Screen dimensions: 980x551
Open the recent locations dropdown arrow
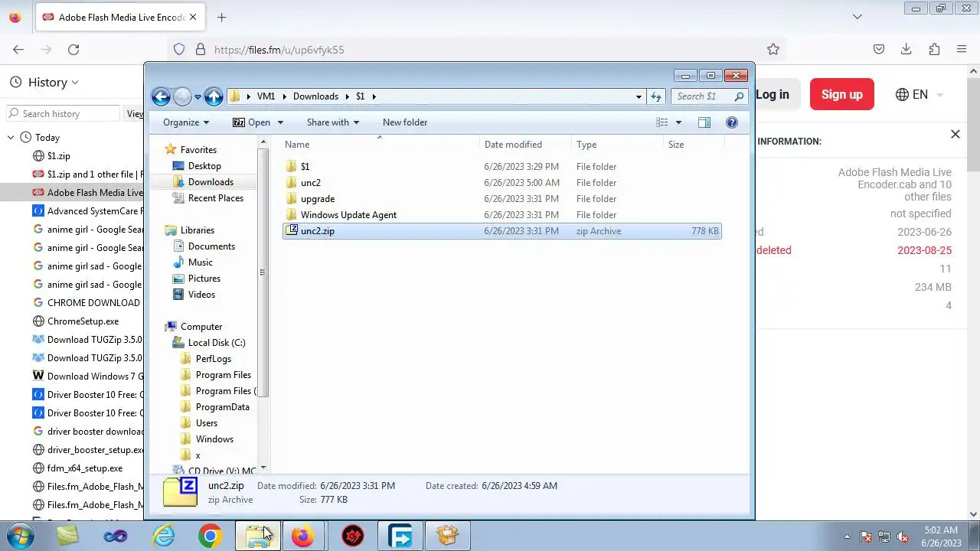(198, 96)
